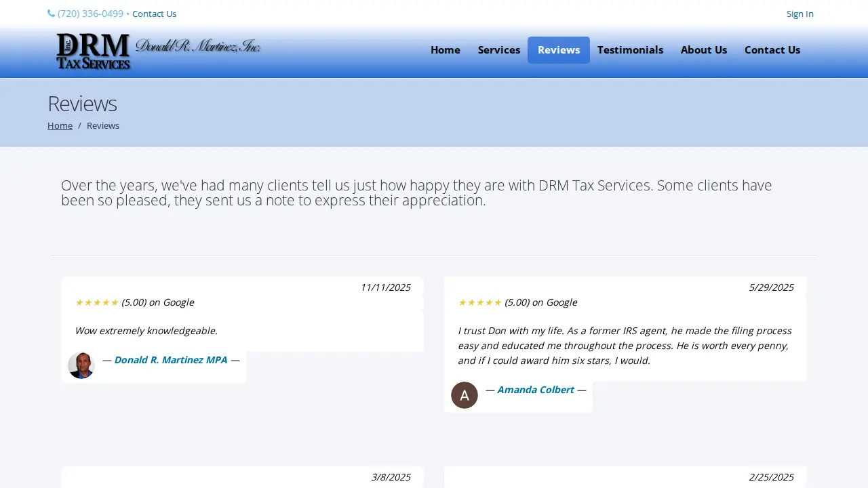Click the 11/11/2025 review date
Screen dimensions: 868x488
click(x=385, y=287)
